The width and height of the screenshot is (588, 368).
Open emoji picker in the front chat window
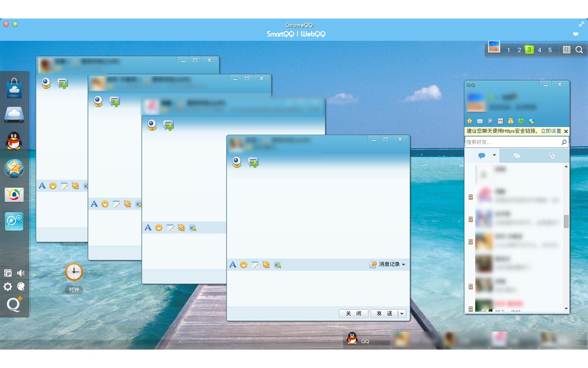244,264
